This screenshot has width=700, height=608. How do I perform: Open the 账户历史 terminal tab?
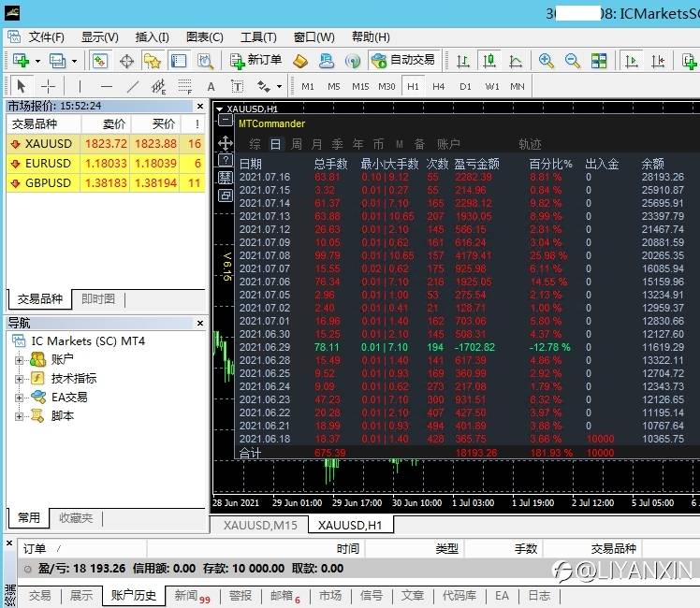(134, 595)
